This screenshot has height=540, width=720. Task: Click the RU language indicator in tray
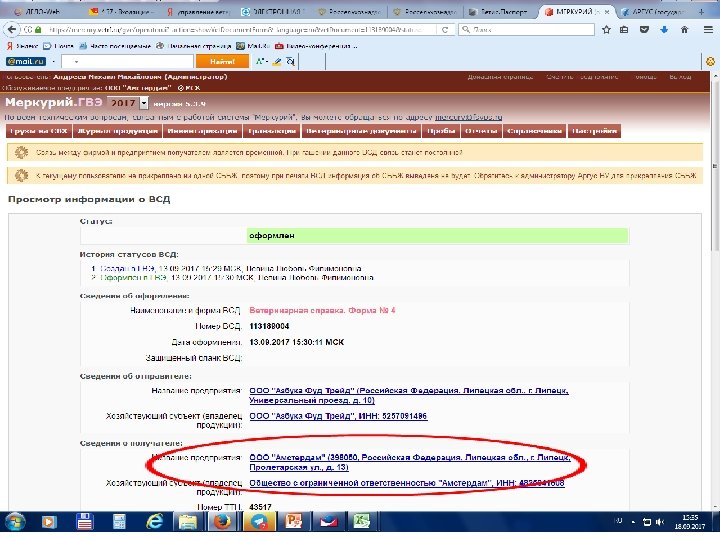point(618,521)
